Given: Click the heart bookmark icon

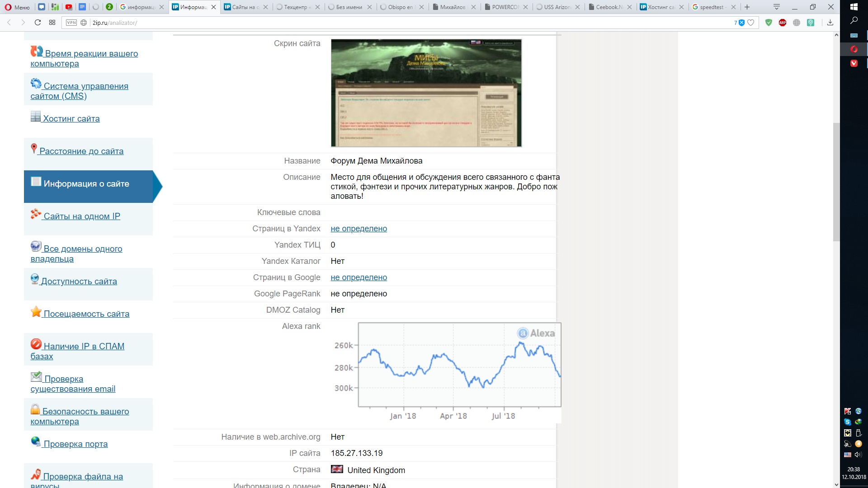Looking at the screenshot, I should click(751, 23).
